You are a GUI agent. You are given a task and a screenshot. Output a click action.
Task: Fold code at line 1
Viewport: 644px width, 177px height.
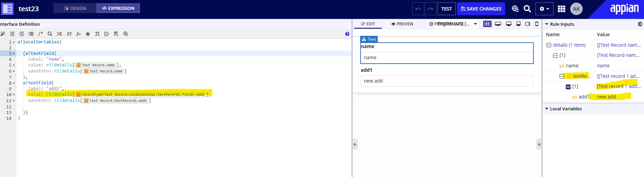(14, 42)
